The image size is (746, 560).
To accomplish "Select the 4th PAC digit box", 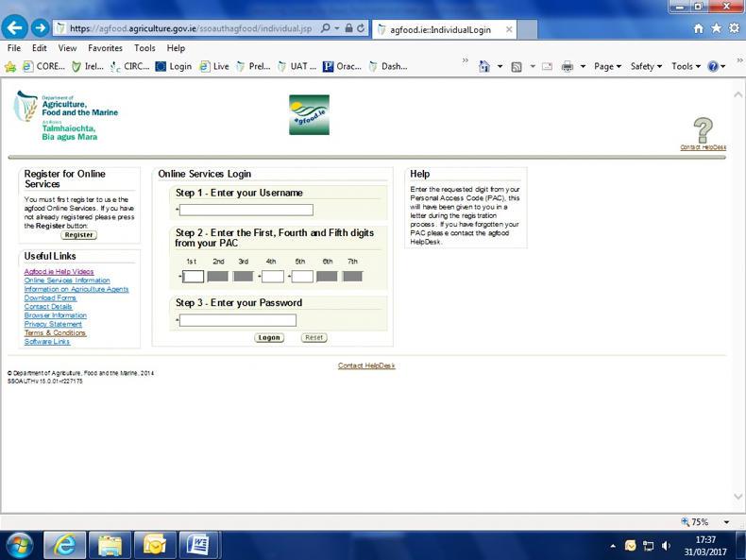I will coord(273,277).
